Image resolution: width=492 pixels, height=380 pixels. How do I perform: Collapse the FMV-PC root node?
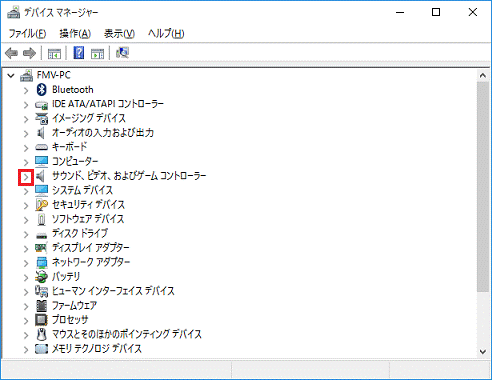click(x=11, y=76)
